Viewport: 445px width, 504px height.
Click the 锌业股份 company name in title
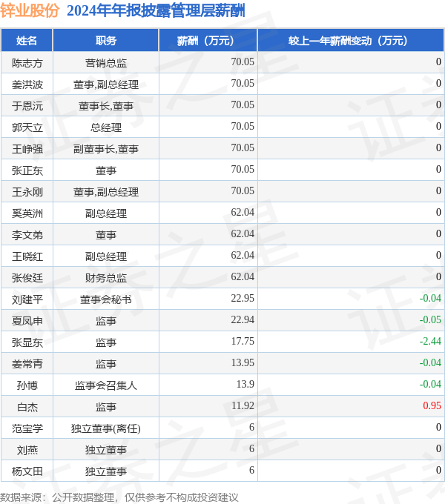[x=30, y=10]
